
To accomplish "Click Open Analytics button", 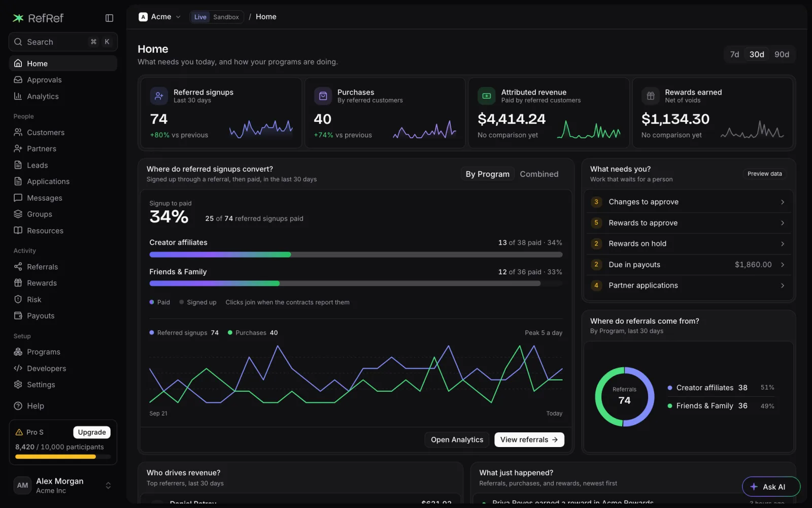I will click(457, 439).
